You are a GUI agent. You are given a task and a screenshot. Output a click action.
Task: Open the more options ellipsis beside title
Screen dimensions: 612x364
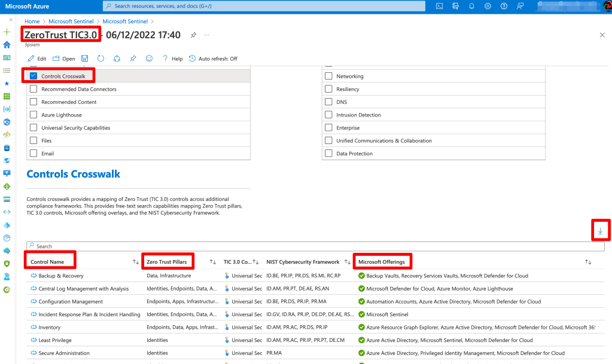207,35
